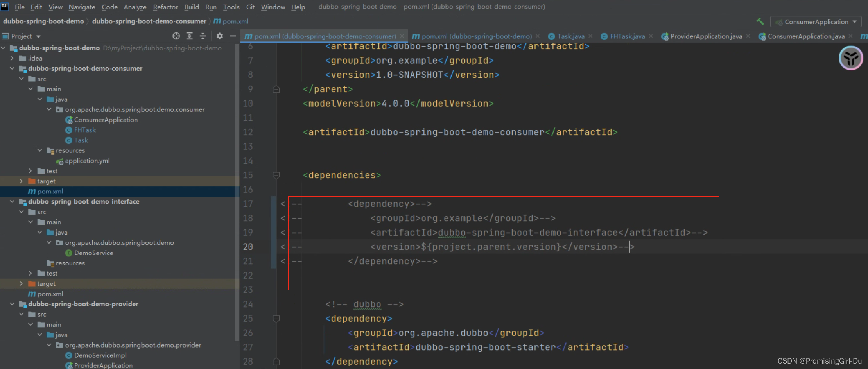Image resolution: width=868 pixels, height=369 pixels.
Task: Click dubbo-spring-boot-demo breadcrumb
Action: point(43,21)
